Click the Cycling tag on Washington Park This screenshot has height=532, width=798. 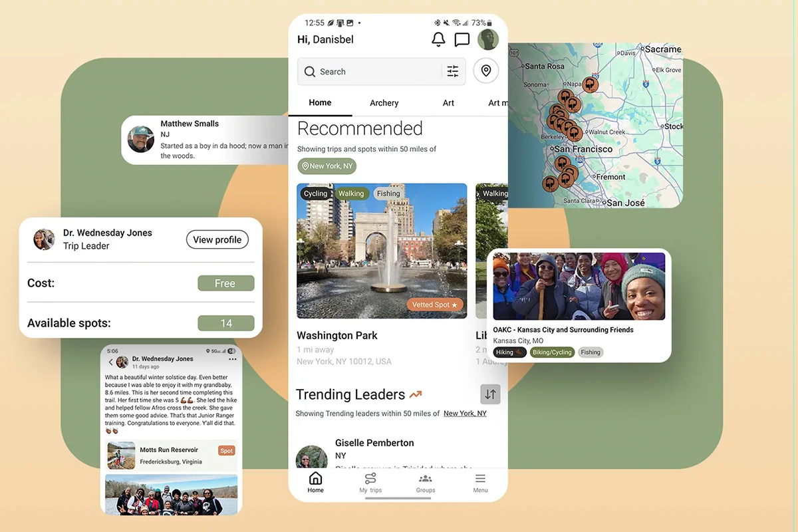click(x=315, y=194)
